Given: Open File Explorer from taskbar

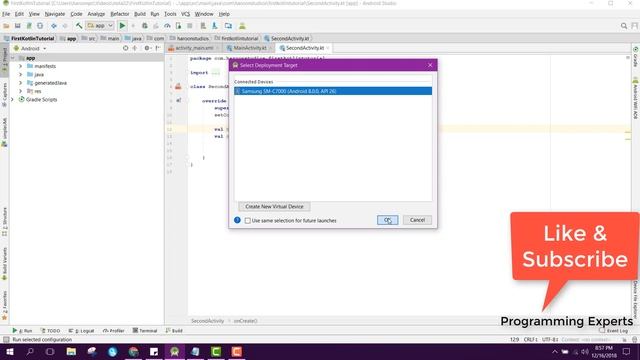Looking at the screenshot, I should coord(71,351).
